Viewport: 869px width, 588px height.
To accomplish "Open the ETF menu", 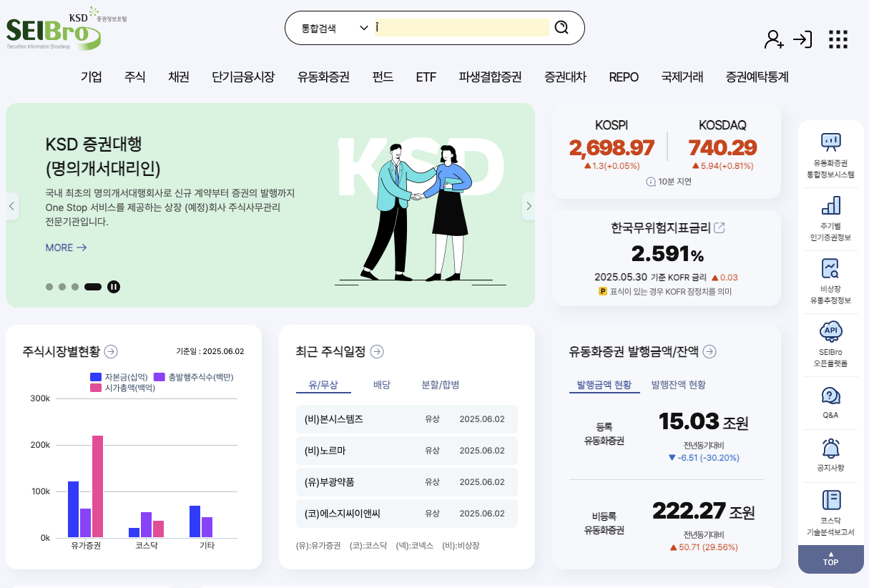I will click(x=426, y=77).
